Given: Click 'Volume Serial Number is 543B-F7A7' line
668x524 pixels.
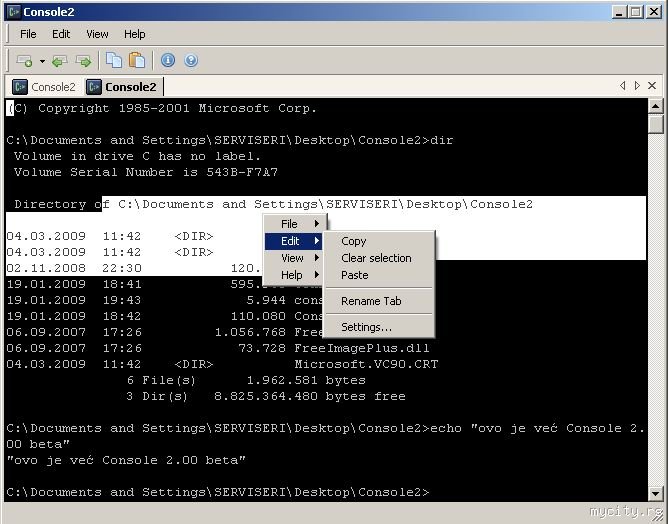Looking at the screenshot, I should click(x=146, y=173).
